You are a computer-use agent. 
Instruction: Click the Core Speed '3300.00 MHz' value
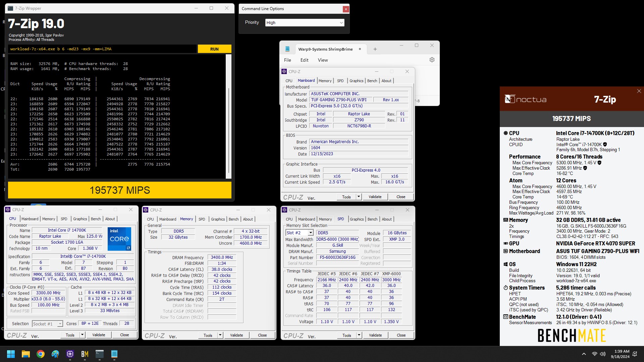pyautogui.click(x=48, y=293)
